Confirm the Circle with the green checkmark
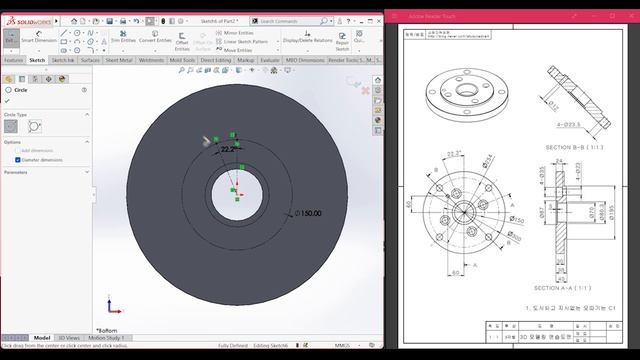 [7, 100]
